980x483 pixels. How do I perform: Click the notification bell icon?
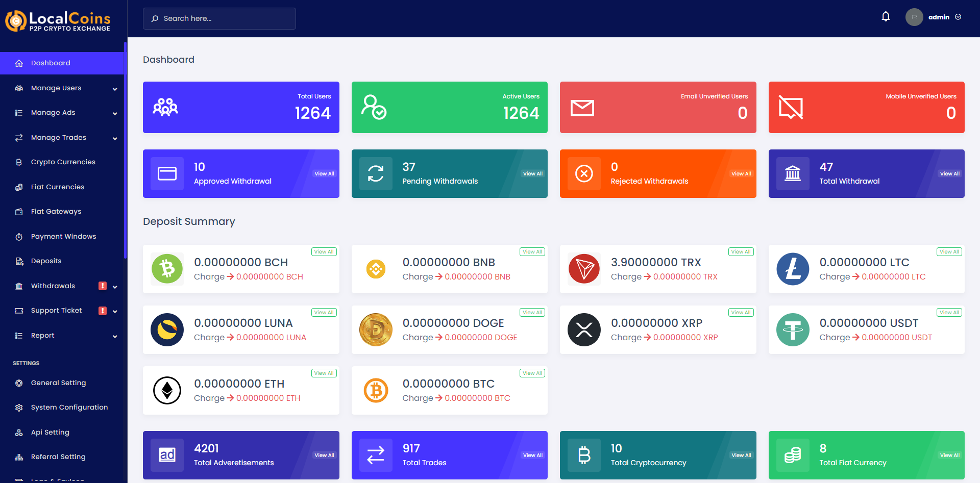[886, 17]
